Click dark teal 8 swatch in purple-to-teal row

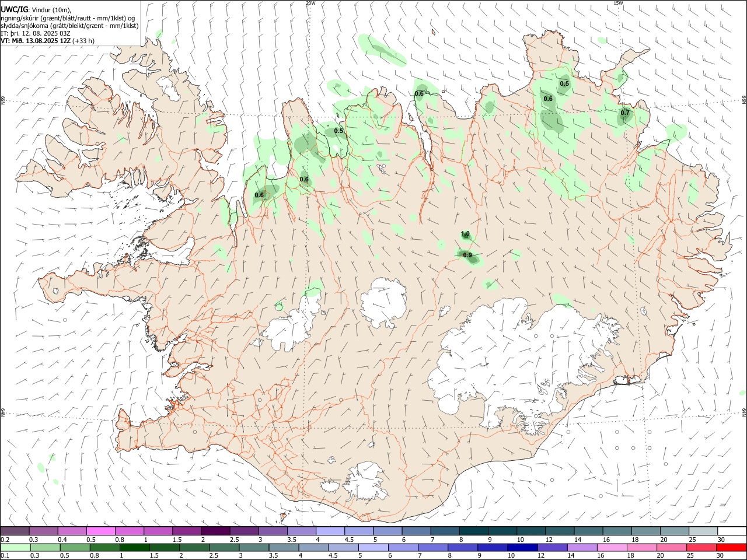(474, 531)
